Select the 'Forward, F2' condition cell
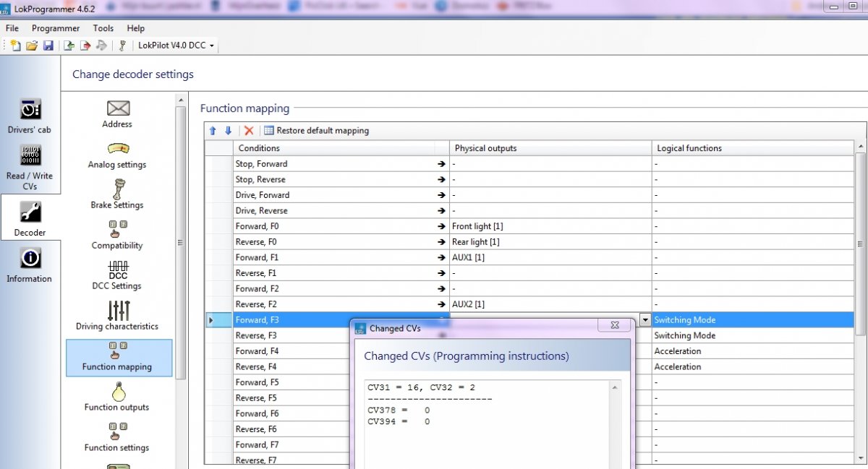The width and height of the screenshot is (868, 469). 341,288
